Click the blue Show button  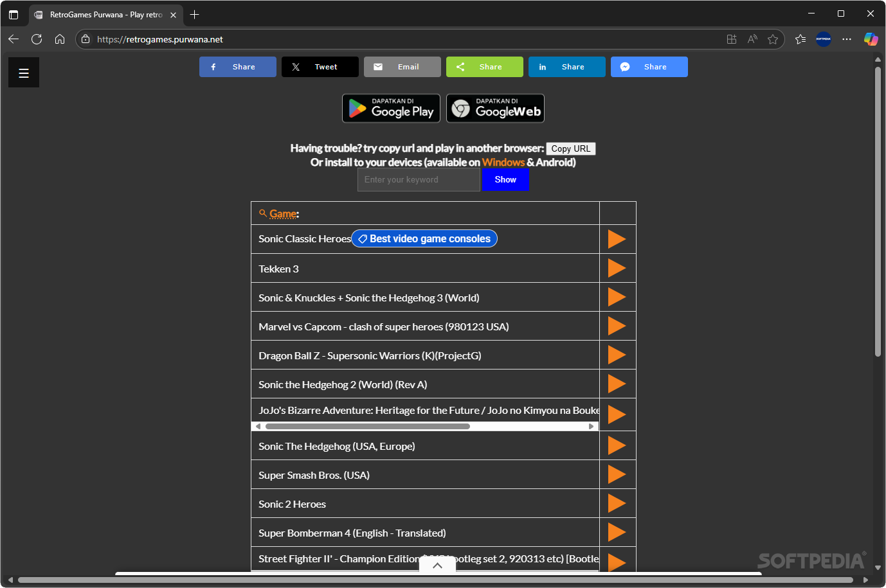tap(505, 180)
